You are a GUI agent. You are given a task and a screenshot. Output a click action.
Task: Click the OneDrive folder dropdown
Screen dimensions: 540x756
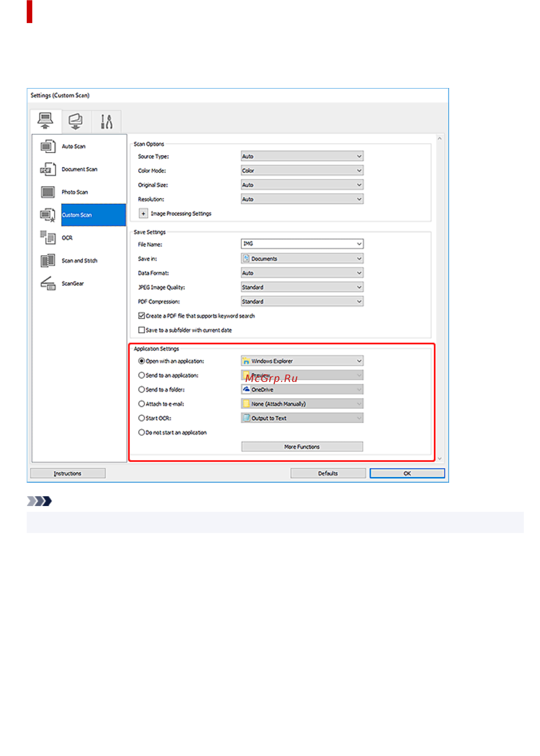pyautogui.click(x=302, y=390)
